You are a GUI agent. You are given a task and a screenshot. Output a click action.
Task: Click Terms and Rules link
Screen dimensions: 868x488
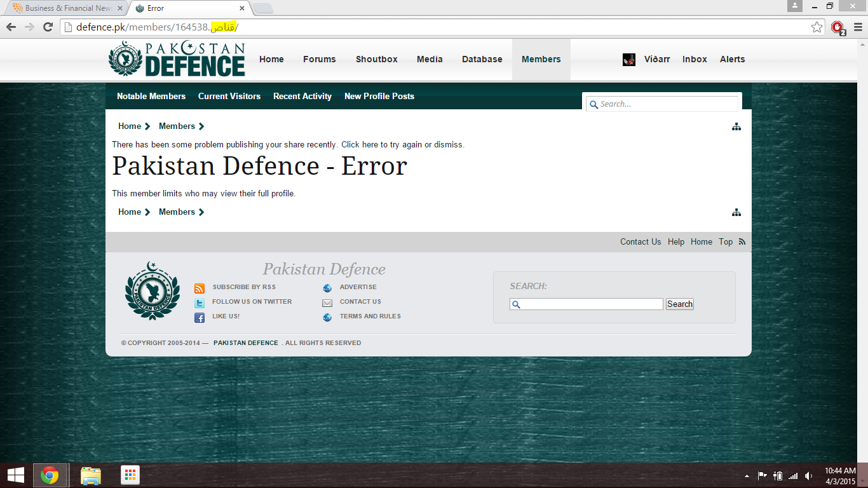click(x=370, y=316)
